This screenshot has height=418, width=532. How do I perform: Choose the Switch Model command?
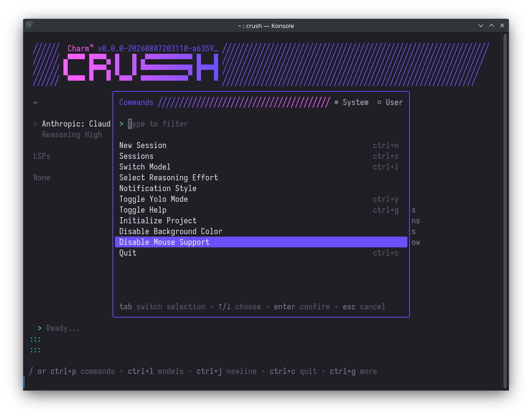(261, 167)
